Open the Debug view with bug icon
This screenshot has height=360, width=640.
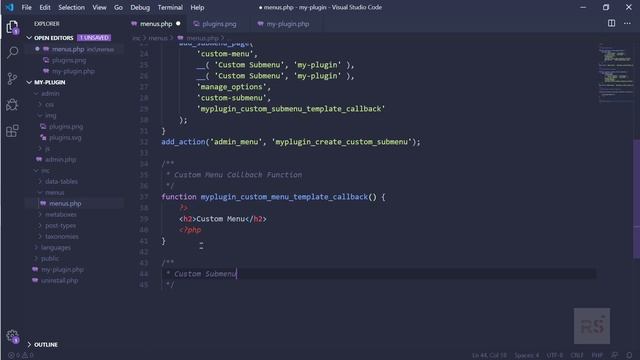pos(12,104)
